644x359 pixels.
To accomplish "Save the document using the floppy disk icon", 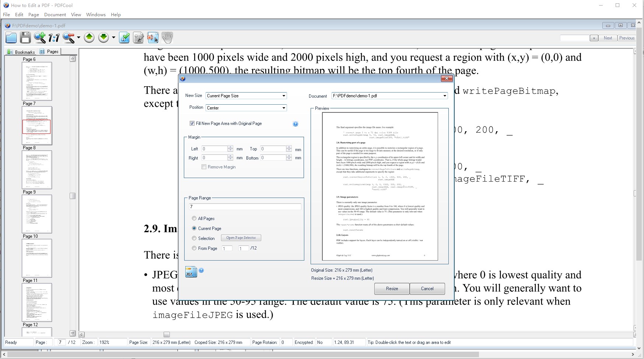I will pyautogui.click(x=25, y=38).
